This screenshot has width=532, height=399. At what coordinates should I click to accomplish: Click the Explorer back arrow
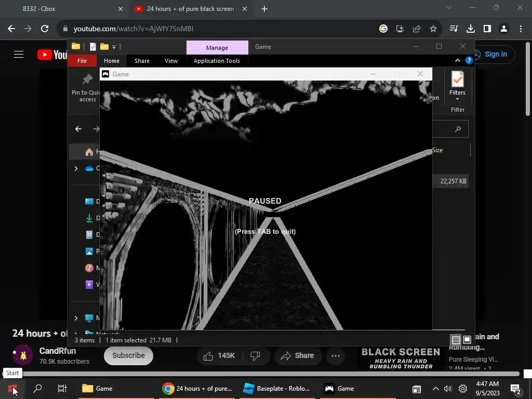tap(78, 129)
